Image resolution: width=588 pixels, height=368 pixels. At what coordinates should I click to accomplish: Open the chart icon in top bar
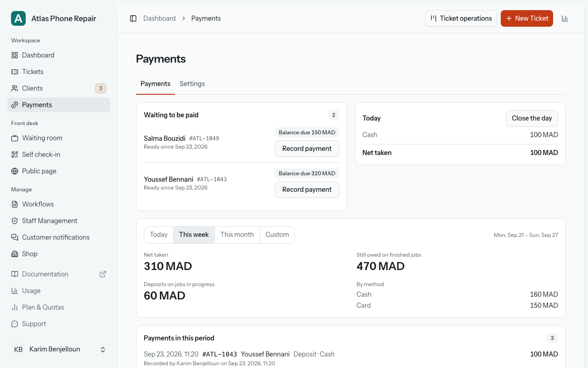pos(565,18)
